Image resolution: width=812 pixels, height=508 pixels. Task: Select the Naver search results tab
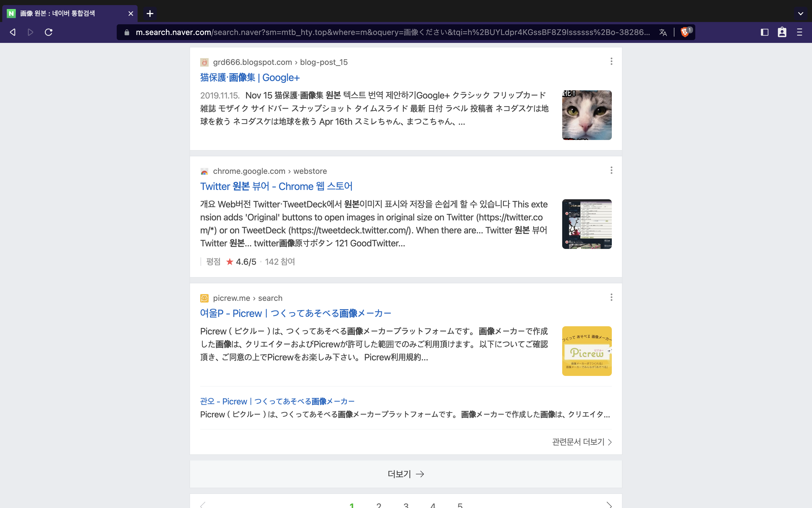(x=70, y=14)
